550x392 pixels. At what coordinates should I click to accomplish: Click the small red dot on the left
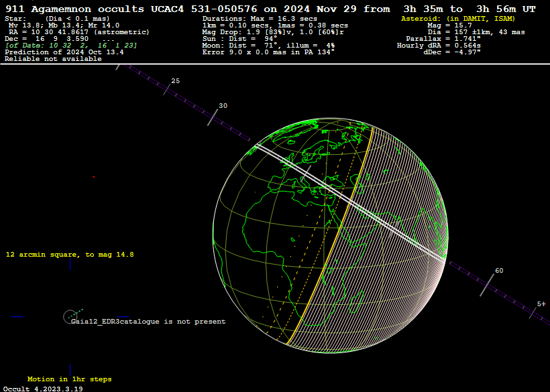(94, 177)
